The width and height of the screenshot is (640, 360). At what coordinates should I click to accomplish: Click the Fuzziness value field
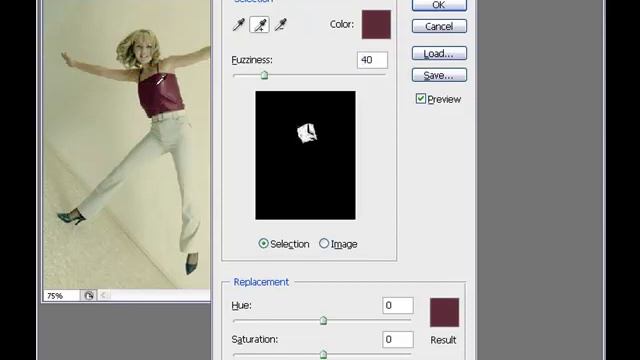(372, 60)
